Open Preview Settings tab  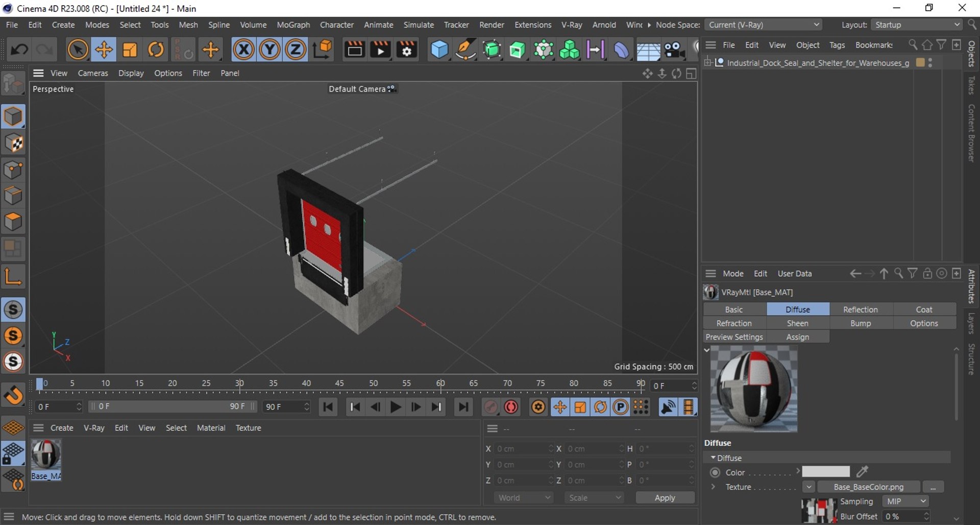(734, 337)
